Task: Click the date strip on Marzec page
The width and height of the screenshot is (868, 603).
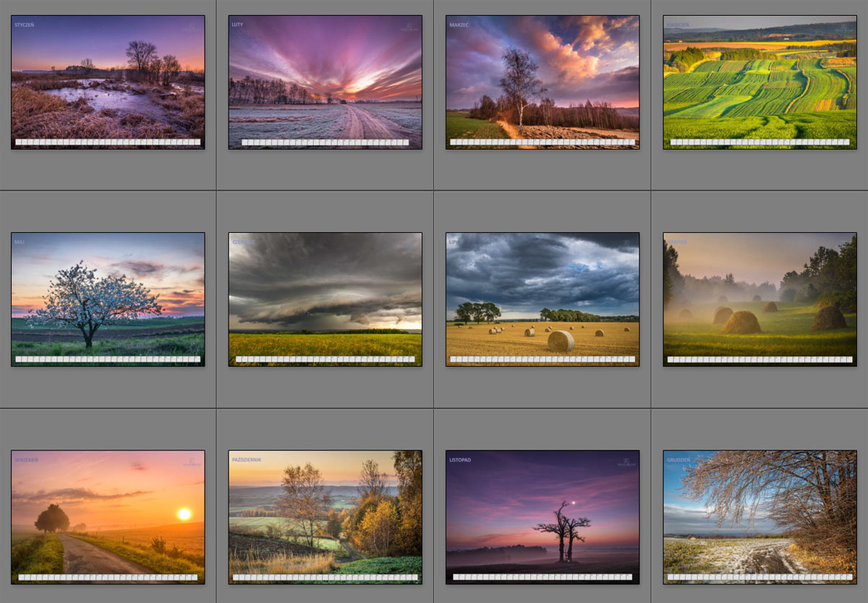Action: coord(542,142)
